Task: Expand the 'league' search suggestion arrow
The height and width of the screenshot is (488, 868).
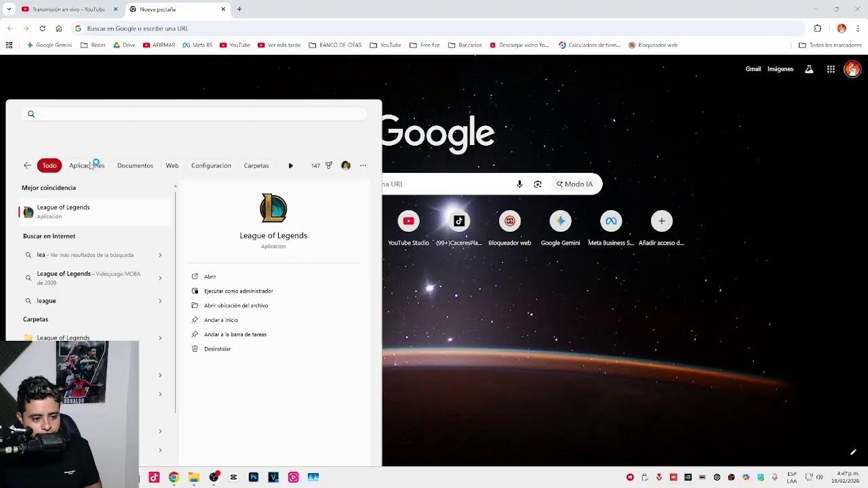Action: 160,301
